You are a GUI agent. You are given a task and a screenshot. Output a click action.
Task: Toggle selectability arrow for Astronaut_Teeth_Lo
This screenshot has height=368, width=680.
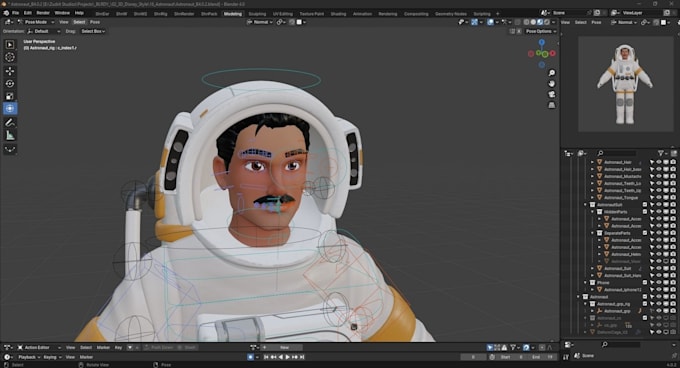pos(652,183)
